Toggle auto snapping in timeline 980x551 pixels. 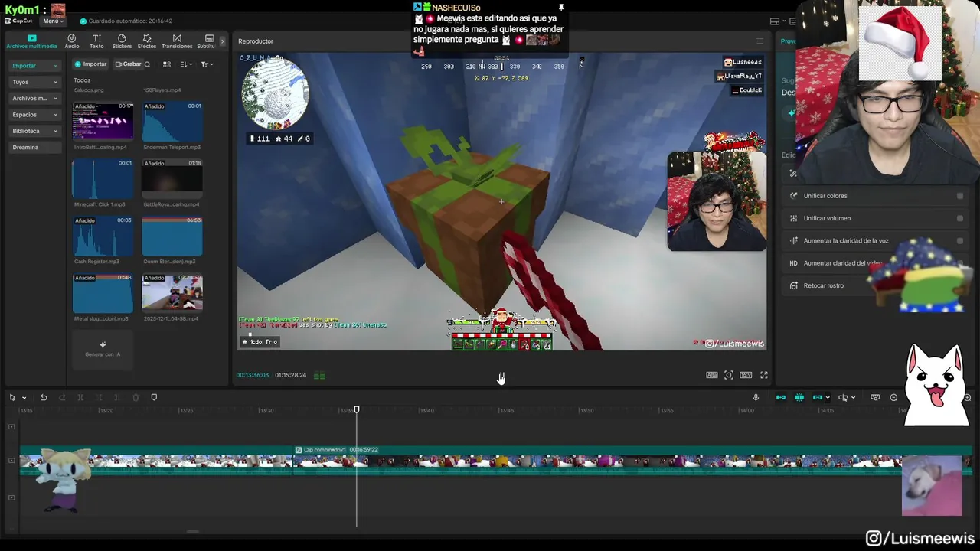click(x=799, y=397)
